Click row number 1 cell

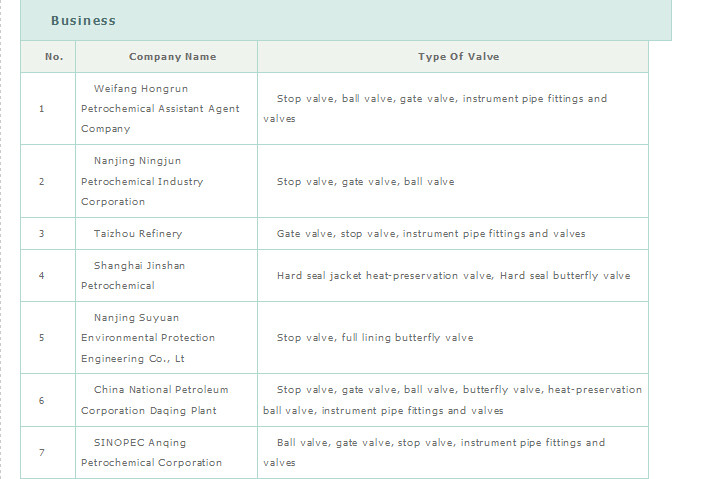tap(42, 109)
